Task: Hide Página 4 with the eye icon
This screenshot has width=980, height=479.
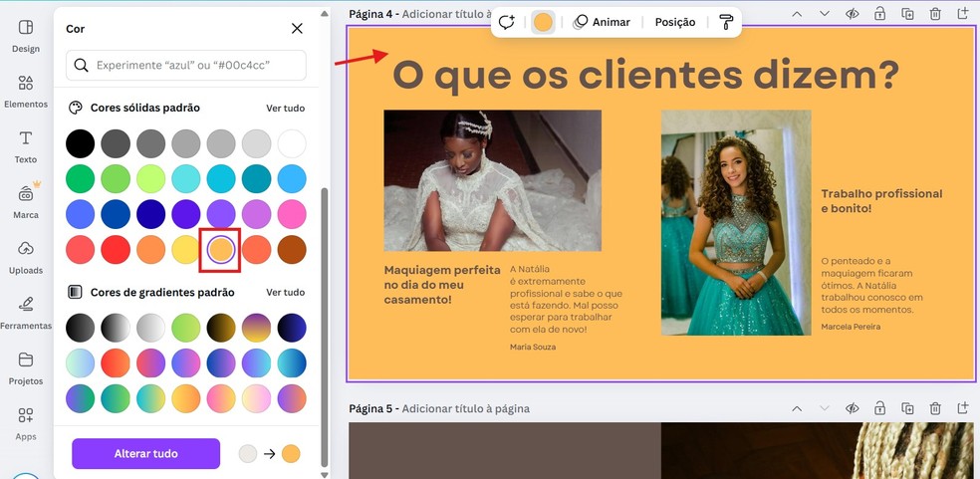Action: pos(852,14)
